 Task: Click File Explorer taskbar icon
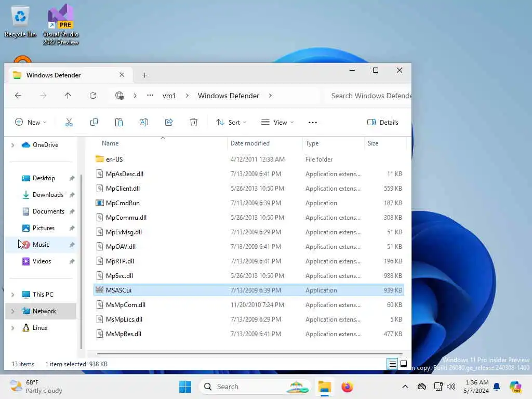coord(324,387)
